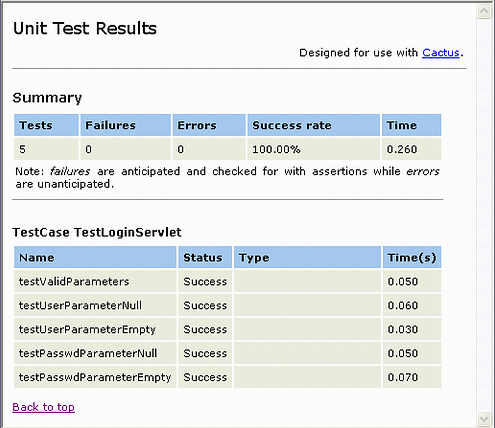Image resolution: width=495 pixels, height=428 pixels.
Task: Select the testUserParameterNull row name
Action: tap(80, 306)
